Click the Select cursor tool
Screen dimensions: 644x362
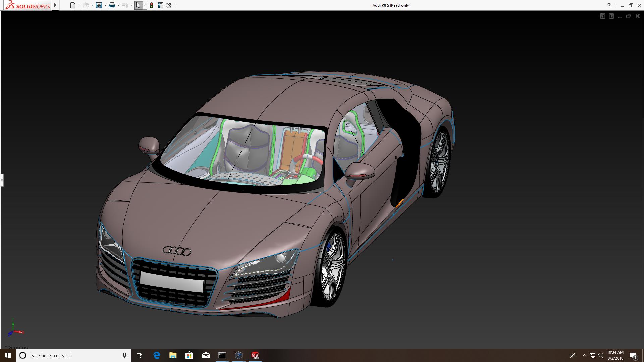click(x=138, y=5)
